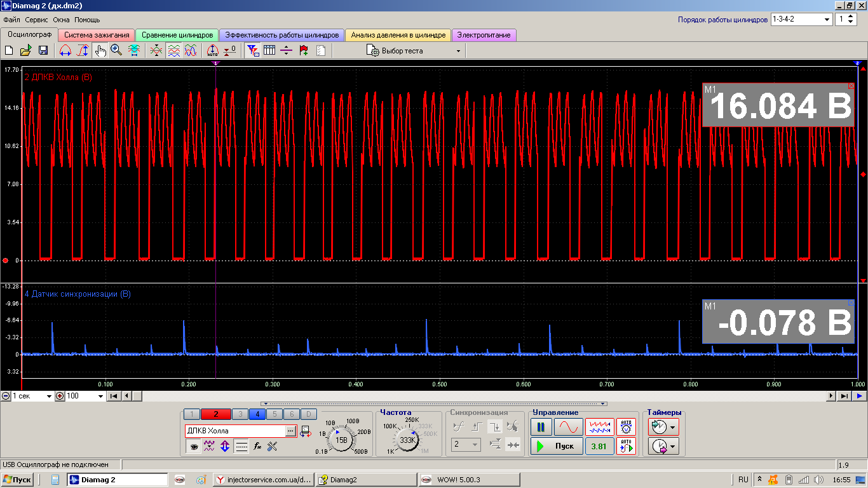Image resolution: width=868 pixels, height=488 pixels.
Task: Open the second timer dropdown button
Action: (x=663, y=446)
